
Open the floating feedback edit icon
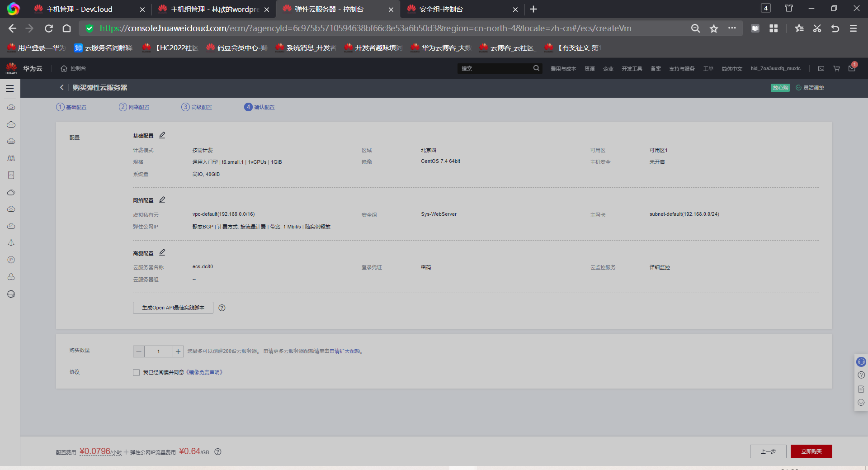pyautogui.click(x=861, y=389)
